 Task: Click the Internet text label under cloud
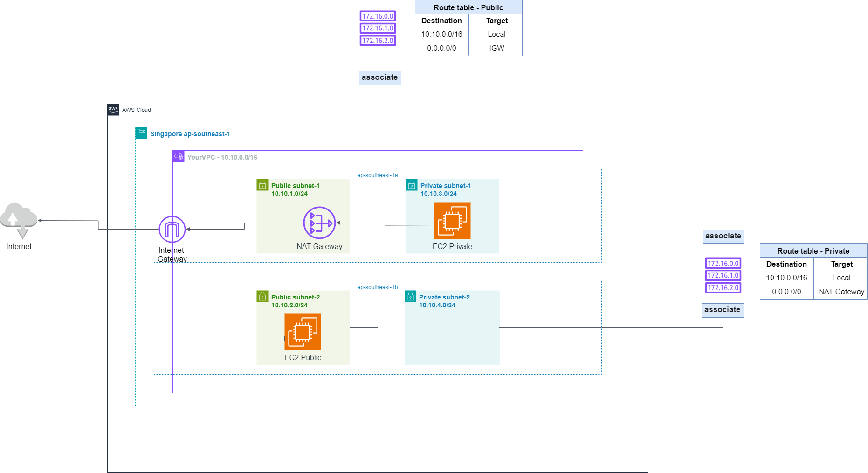pyautogui.click(x=19, y=246)
